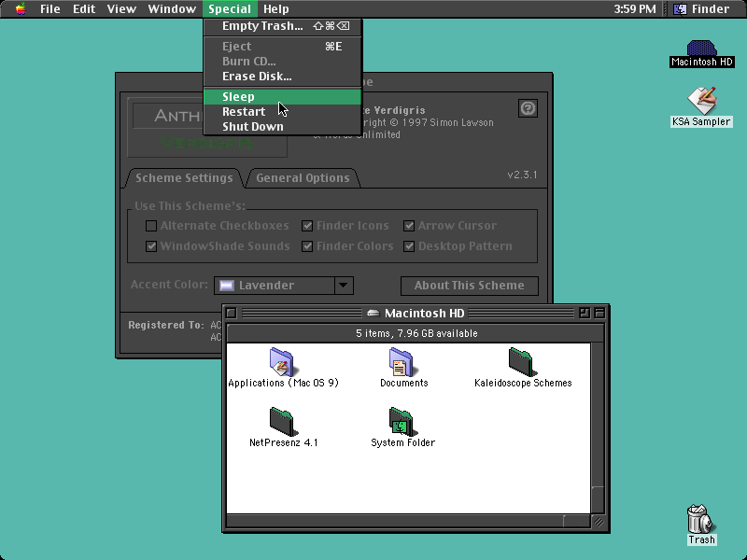Choose Erase Disk from the Special menu

pyautogui.click(x=282, y=77)
